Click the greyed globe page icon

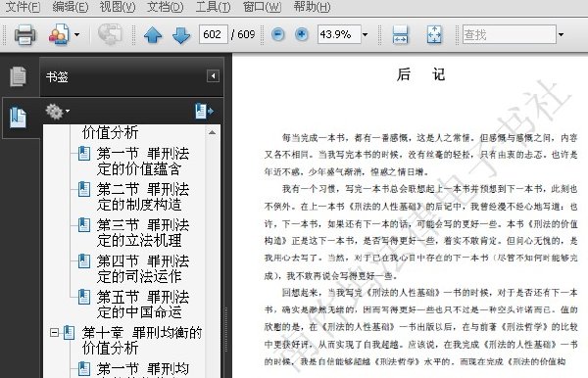110,34
